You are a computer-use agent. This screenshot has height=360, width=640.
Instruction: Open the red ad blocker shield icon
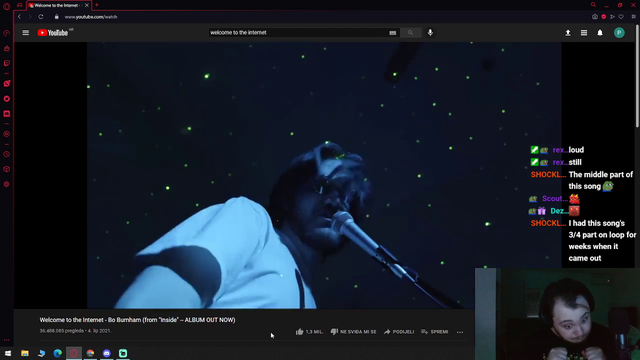point(604,17)
